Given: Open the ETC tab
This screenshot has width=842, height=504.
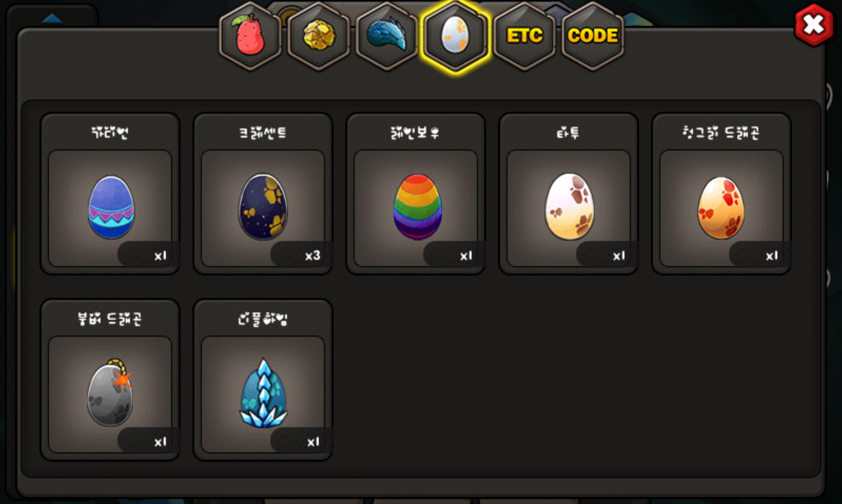Looking at the screenshot, I should coord(524,36).
